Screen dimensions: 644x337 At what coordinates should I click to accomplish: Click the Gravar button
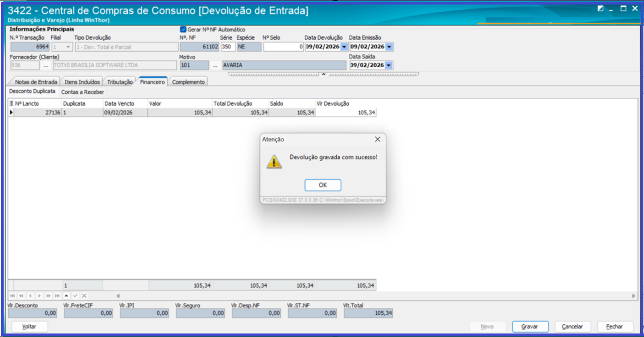(530, 327)
